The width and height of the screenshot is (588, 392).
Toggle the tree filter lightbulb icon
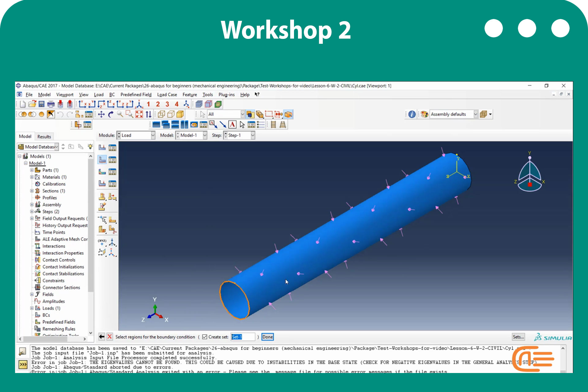point(90,147)
